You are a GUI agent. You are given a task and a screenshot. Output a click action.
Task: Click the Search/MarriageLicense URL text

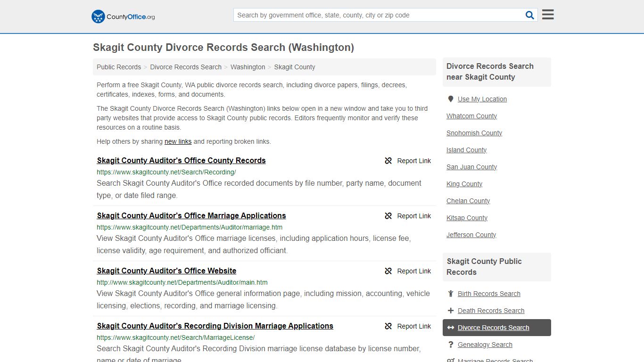pyautogui.click(x=176, y=337)
